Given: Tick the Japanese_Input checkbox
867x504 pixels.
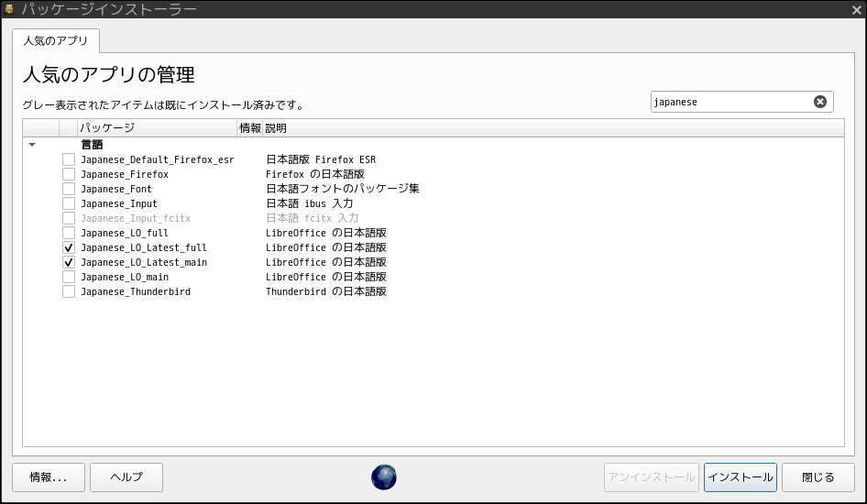Looking at the screenshot, I should coord(69,203).
